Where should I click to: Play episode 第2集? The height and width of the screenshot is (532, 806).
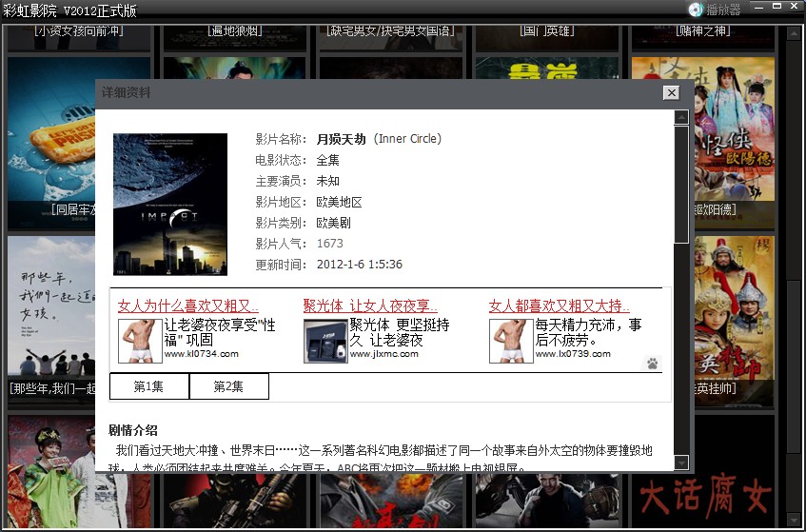(x=228, y=386)
